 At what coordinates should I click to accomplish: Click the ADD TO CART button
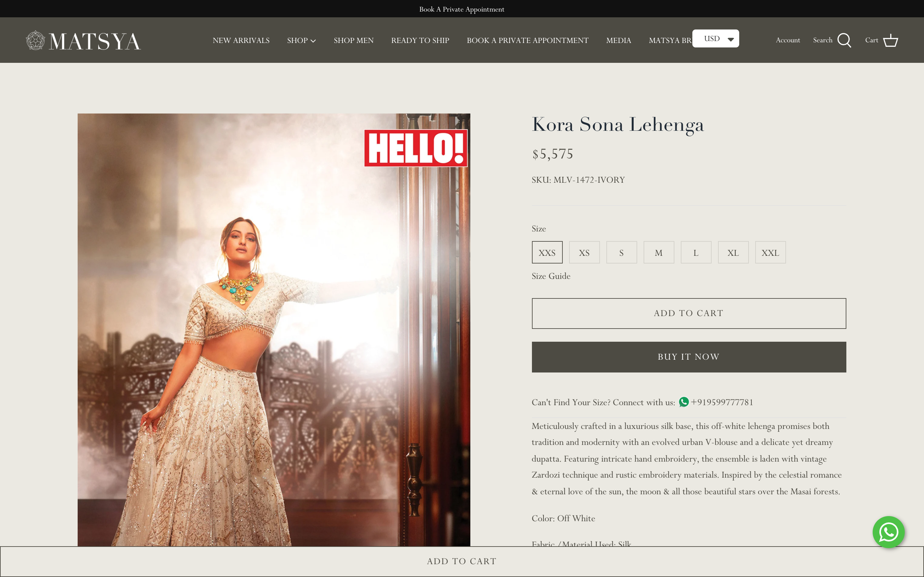point(688,313)
